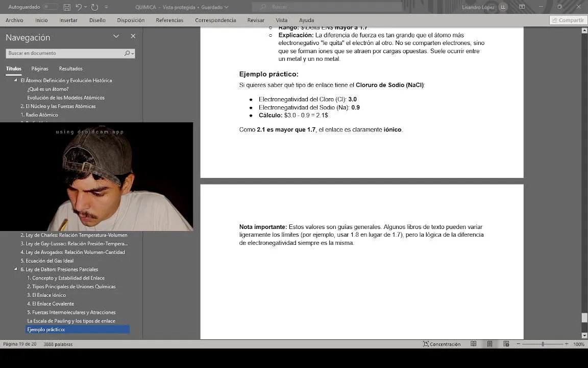588x368 pixels.
Task: Select the Páginas navigation tab
Action: tap(40, 68)
